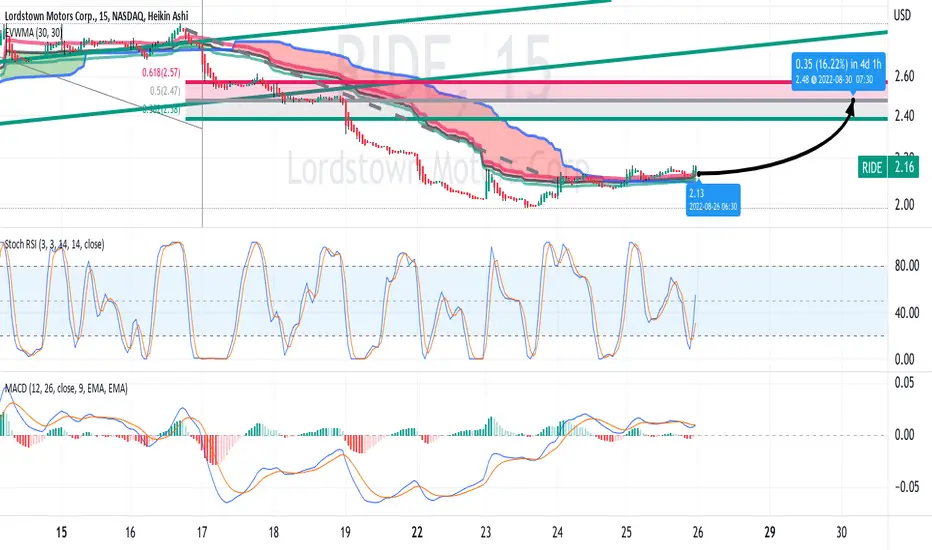Select the Stoch RSI indicator label
This screenshot has width=932, height=550.
pyautogui.click(x=54, y=244)
